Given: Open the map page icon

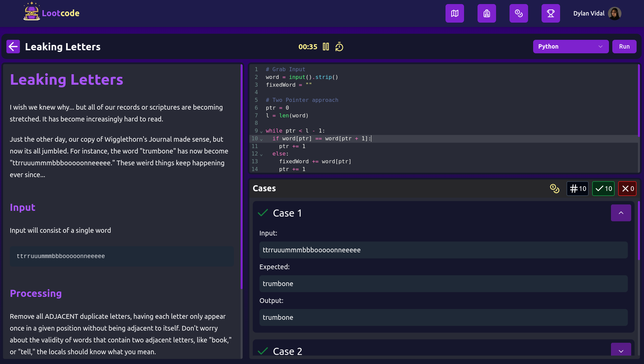Looking at the screenshot, I should (x=455, y=13).
